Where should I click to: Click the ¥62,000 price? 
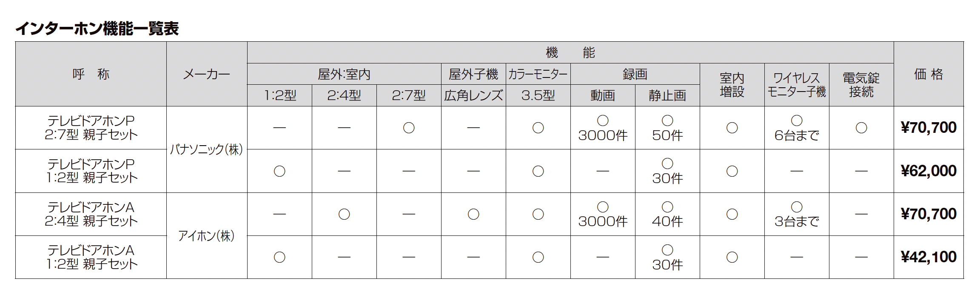coord(929,171)
